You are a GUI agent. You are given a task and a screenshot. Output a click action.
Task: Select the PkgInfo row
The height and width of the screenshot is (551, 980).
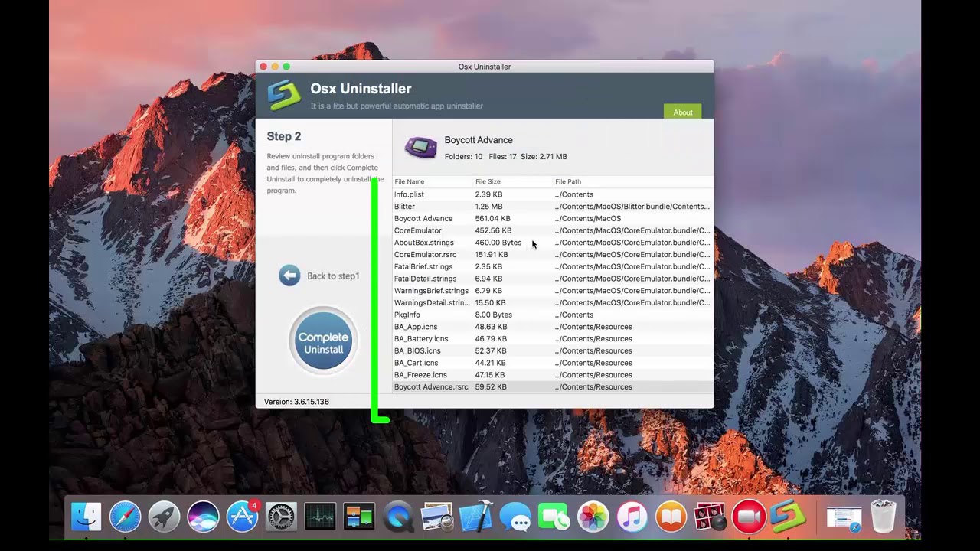click(x=553, y=315)
